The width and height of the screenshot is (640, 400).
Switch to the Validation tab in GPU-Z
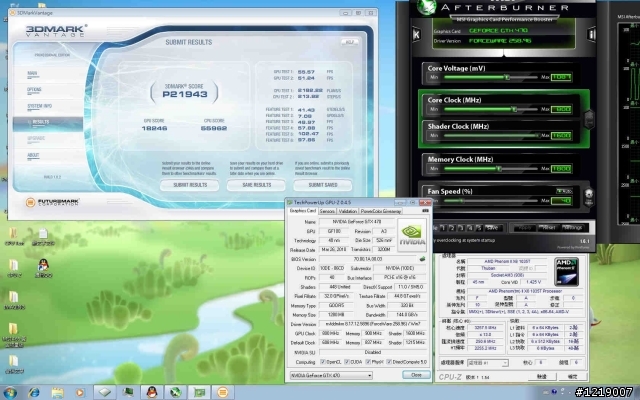point(348,211)
